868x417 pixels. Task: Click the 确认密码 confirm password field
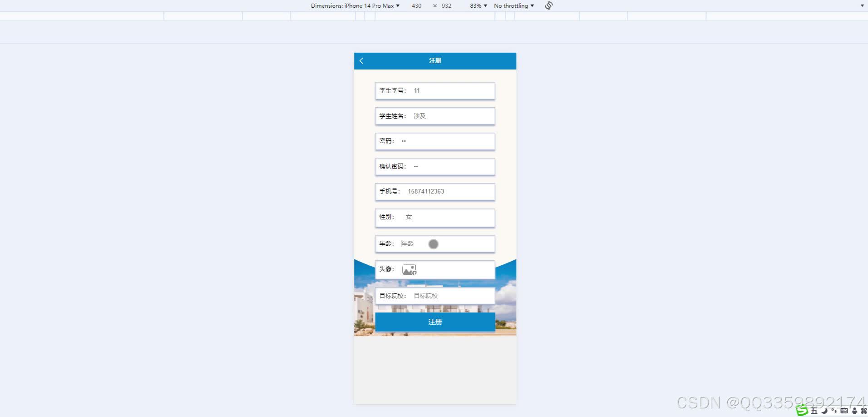435,167
